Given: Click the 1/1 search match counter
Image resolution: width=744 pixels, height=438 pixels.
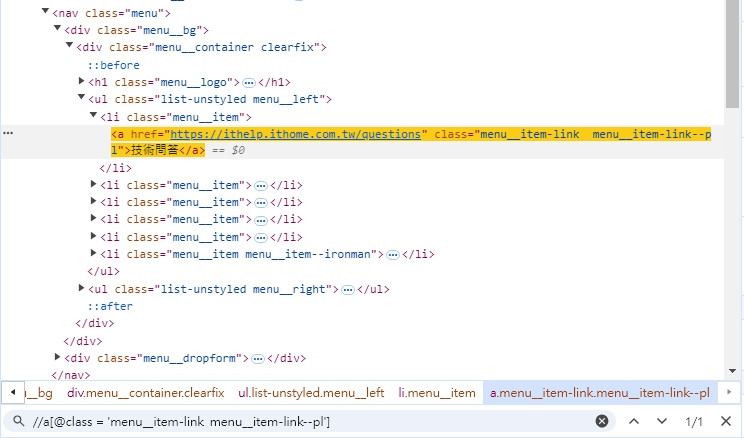Looking at the screenshot, I should tap(694, 421).
